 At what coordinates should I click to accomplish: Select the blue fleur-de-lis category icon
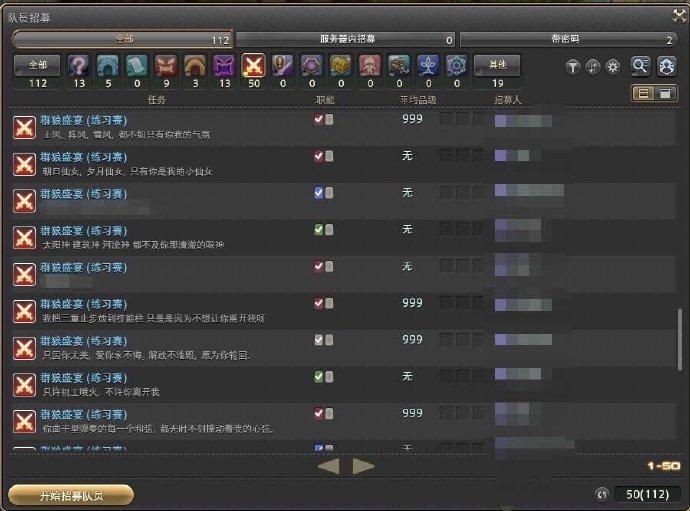coord(428,66)
